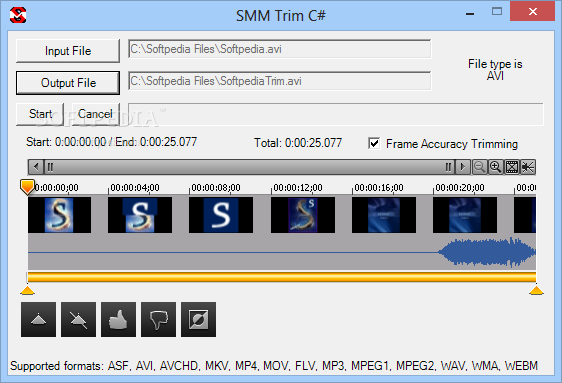Image resolution: width=562 pixels, height=383 pixels.
Task: Click the Cancel button
Action: [x=95, y=114]
